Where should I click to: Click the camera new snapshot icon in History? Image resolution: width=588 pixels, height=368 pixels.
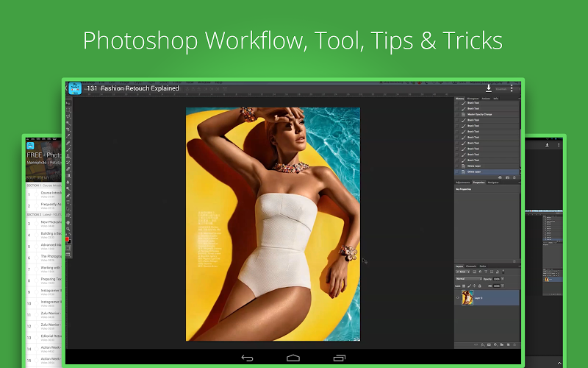507,177
